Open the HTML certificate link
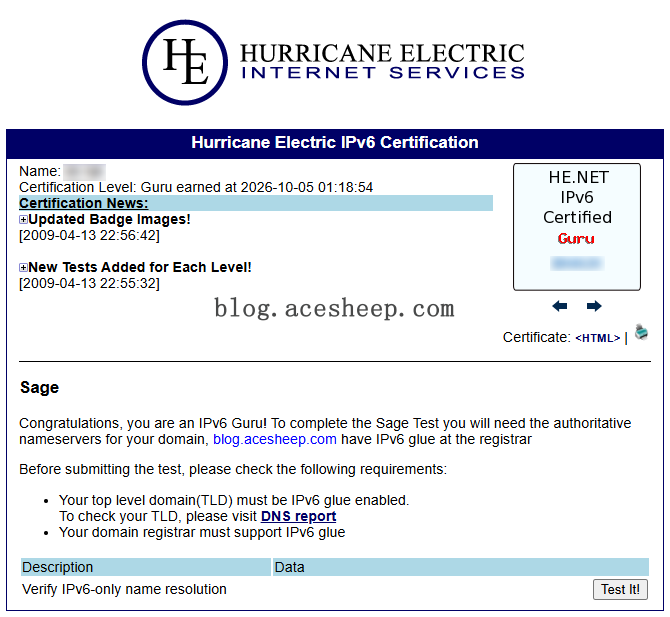This screenshot has width=670, height=617. 597,338
